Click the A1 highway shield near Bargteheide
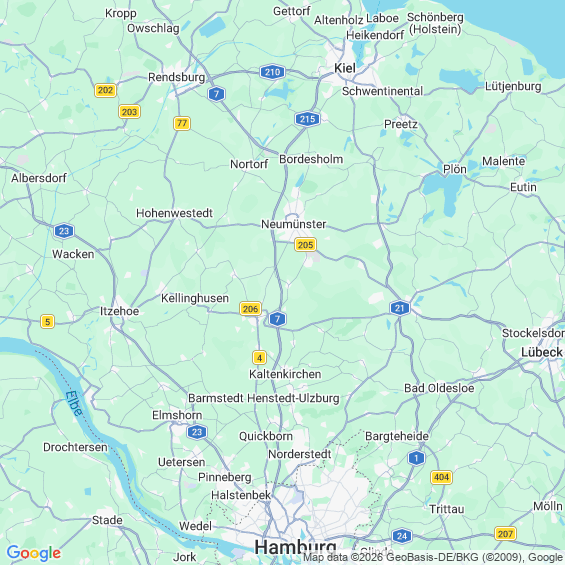The image size is (565, 565). [417, 458]
